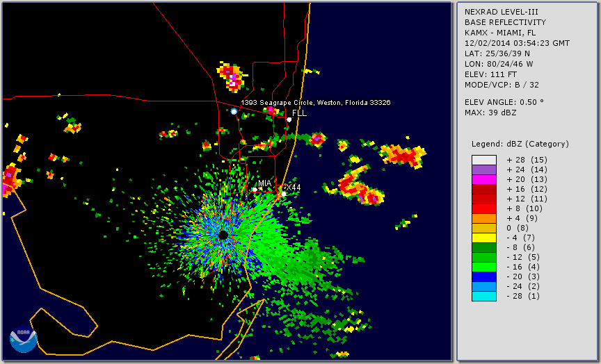Select the -8 (6) dark green swatch
Viewport: 601px width, 364px height.
[484, 247]
